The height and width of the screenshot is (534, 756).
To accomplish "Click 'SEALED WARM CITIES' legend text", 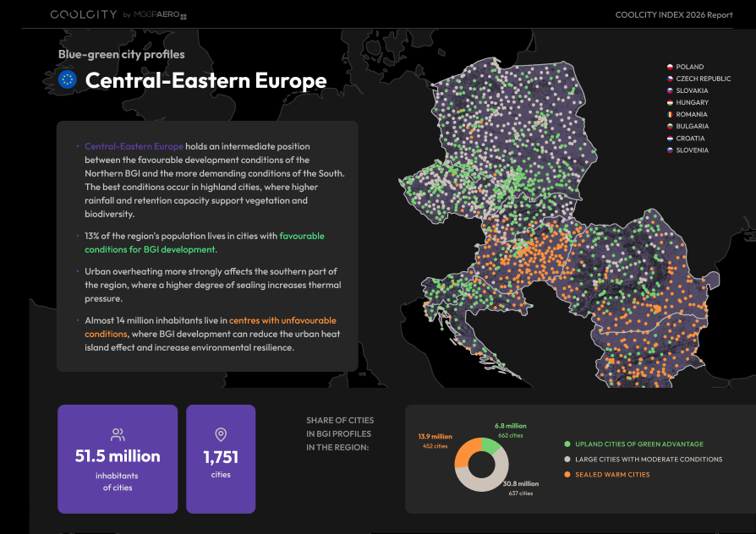I will click(612, 475).
